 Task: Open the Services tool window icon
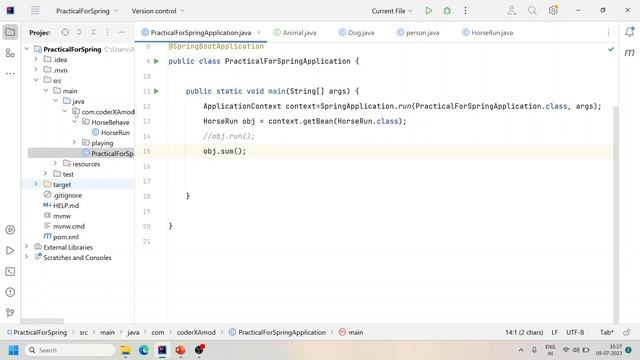coord(10,230)
